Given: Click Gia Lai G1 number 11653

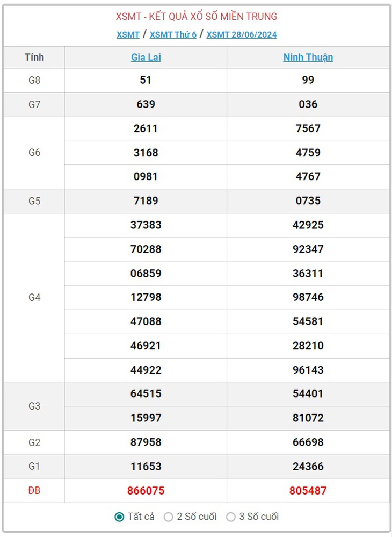Looking at the screenshot, I should [x=146, y=466].
